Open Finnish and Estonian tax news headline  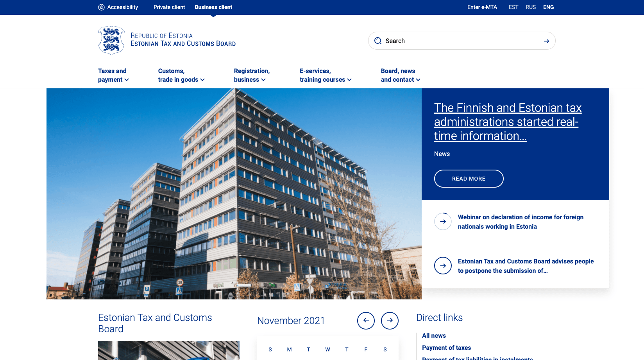tap(507, 122)
